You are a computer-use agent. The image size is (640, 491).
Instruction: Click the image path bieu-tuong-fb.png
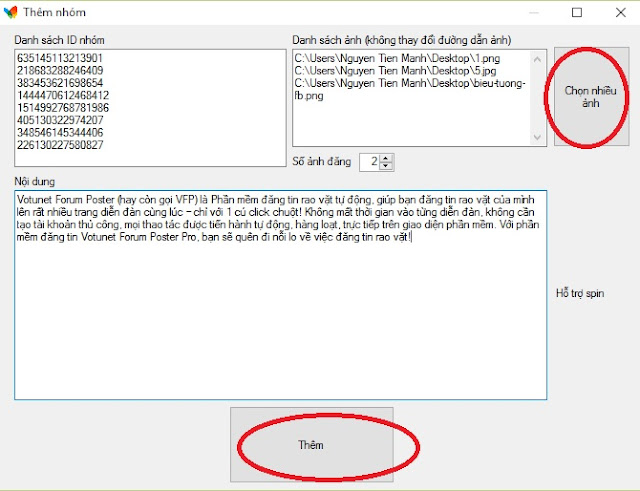(410, 89)
